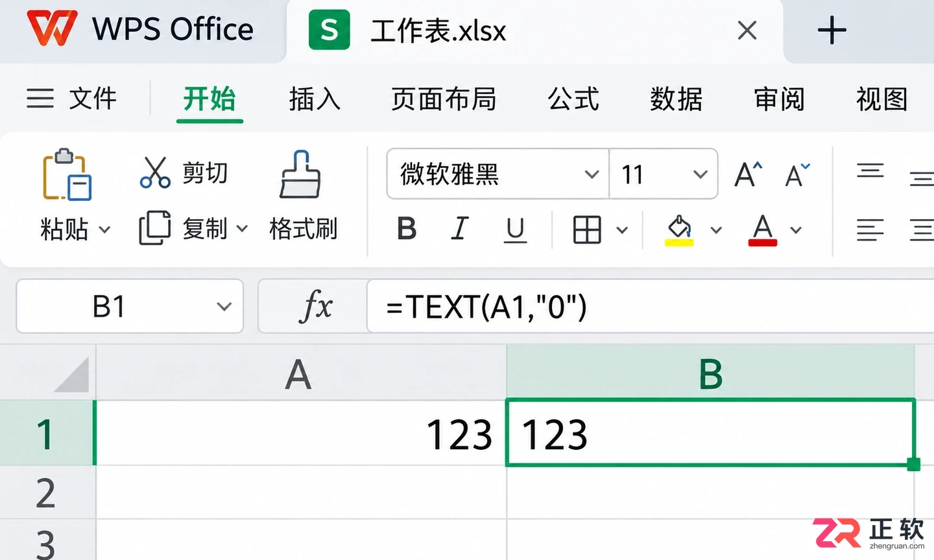Click the select-all corner triangle
Screen dimensions: 934x560
coord(72,375)
